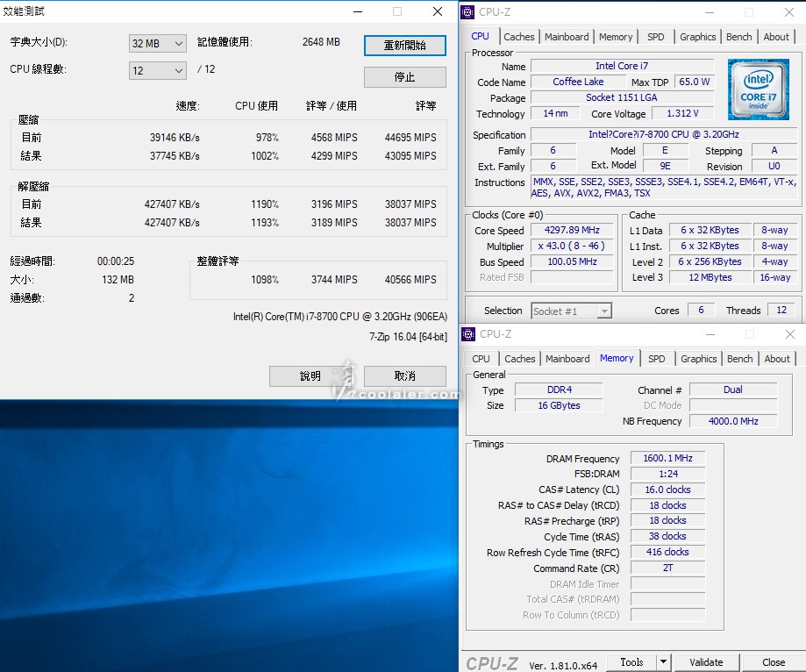Click the CPU-Z app icon in the lower Memory window title bar
The height and width of the screenshot is (672, 806).
[468, 334]
